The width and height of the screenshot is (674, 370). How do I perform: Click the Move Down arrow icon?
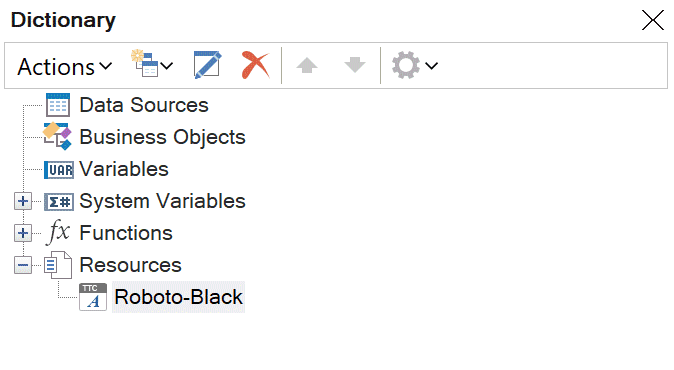coord(355,65)
